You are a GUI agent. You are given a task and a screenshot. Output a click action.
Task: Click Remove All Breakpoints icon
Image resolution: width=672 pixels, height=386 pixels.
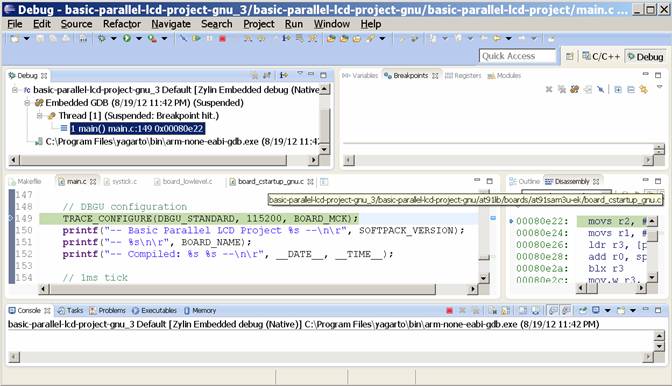click(561, 89)
